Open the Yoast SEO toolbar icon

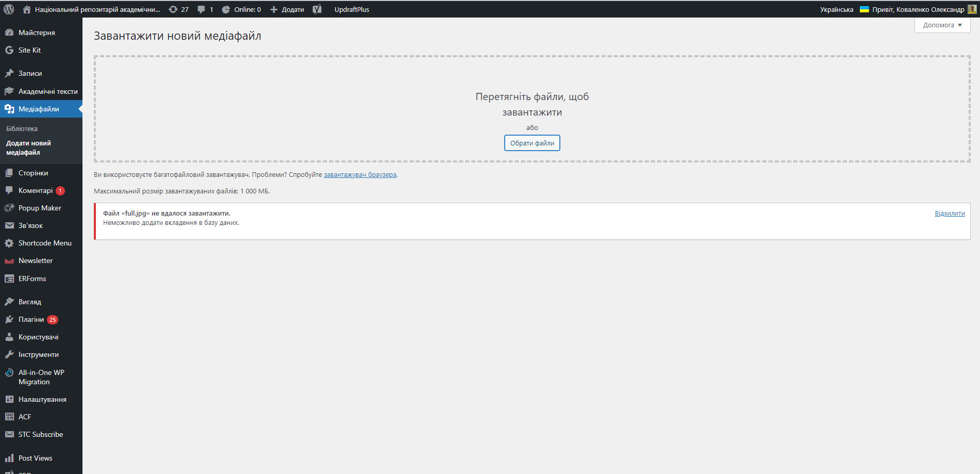(x=317, y=9)
